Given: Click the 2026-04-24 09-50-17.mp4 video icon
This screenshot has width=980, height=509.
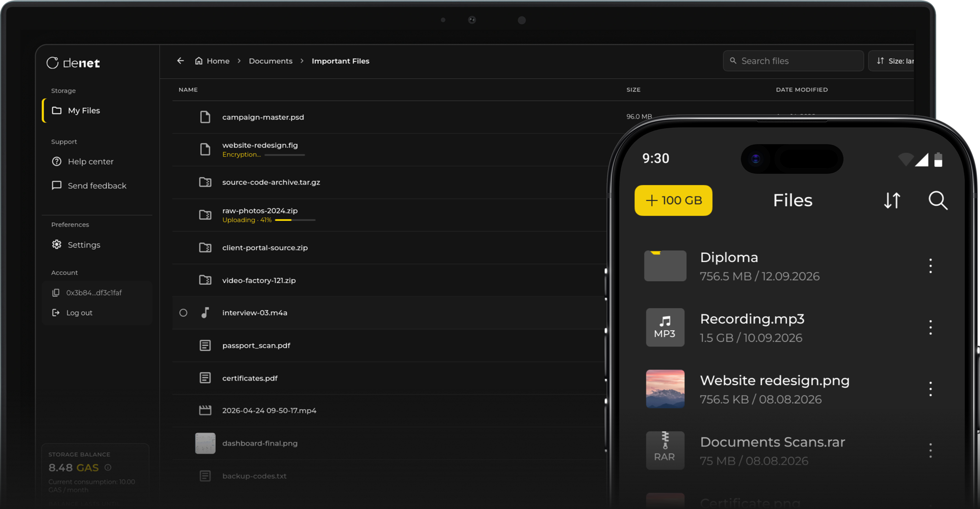Looking at the screenshot, I should point(205,410).
